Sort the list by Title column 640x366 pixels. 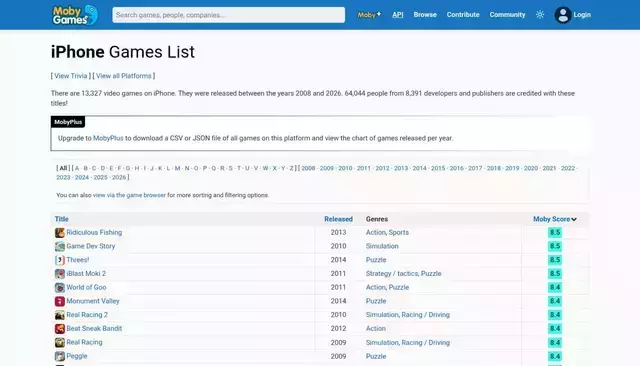tap(62, 219)
